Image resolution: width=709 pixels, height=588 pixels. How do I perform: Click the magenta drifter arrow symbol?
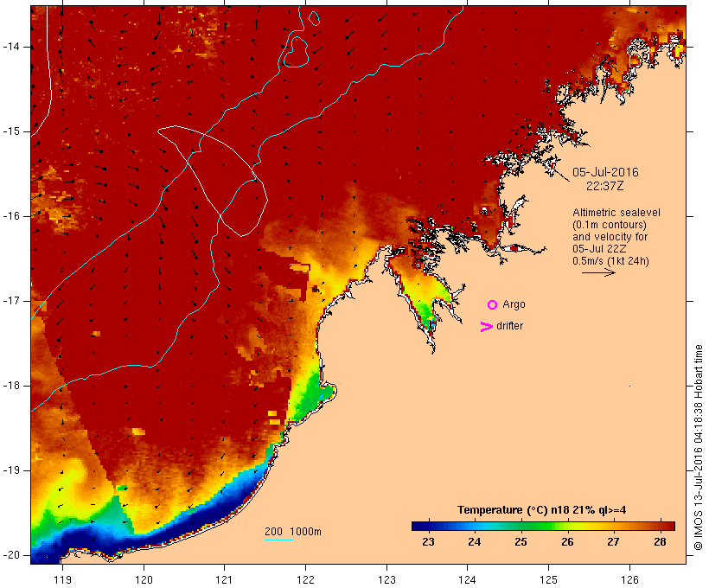tap(486, 327)
